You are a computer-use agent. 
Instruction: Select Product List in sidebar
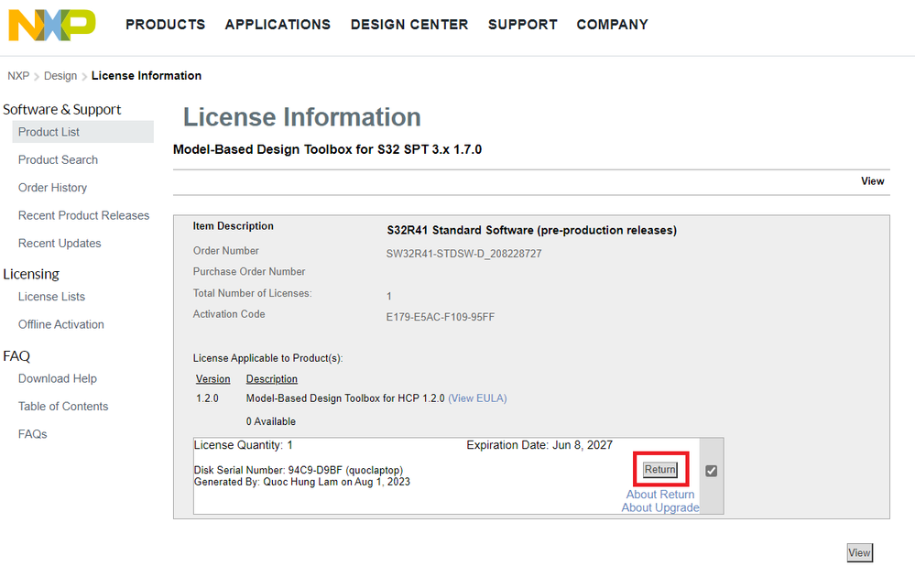coord(82,132)
